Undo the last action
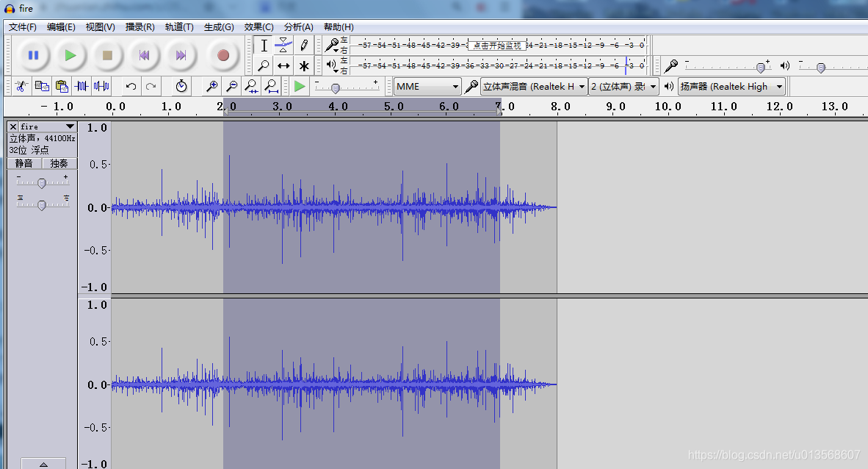This screenshot has height=469, width=868. point(131,86)
